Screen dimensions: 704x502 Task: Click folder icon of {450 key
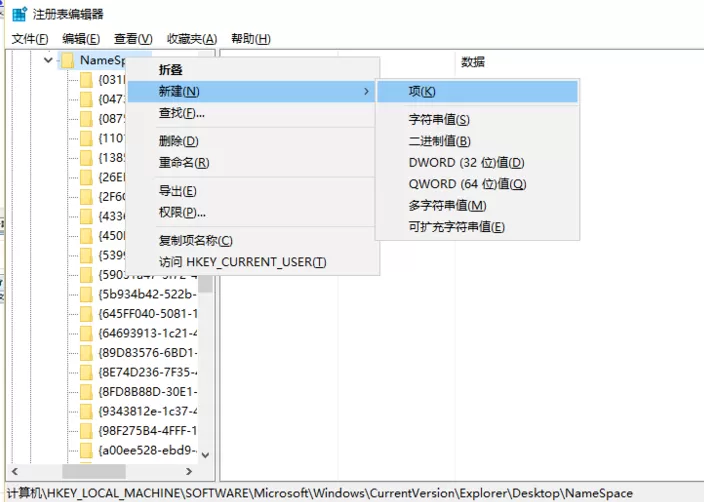tap(86, 236)
